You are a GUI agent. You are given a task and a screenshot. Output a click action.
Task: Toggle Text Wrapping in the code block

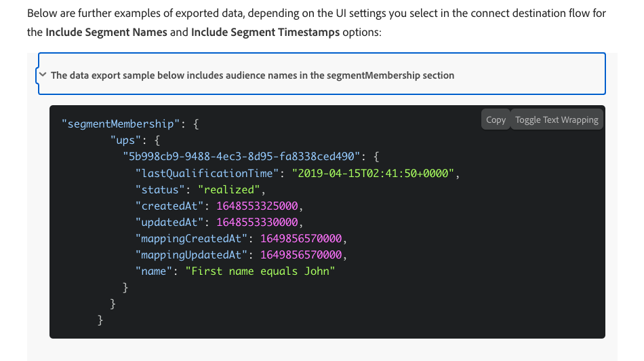pyautogui.click(x=557, y=119)
